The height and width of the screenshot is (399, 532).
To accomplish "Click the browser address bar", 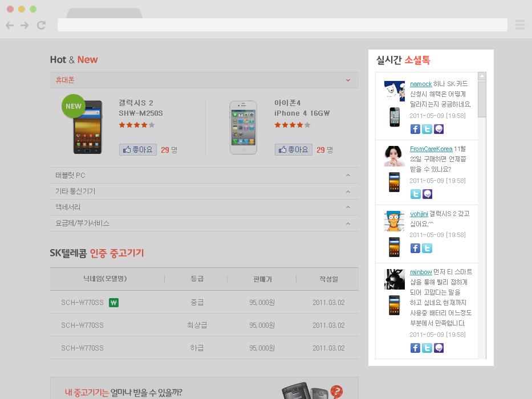I will (282, 25).
